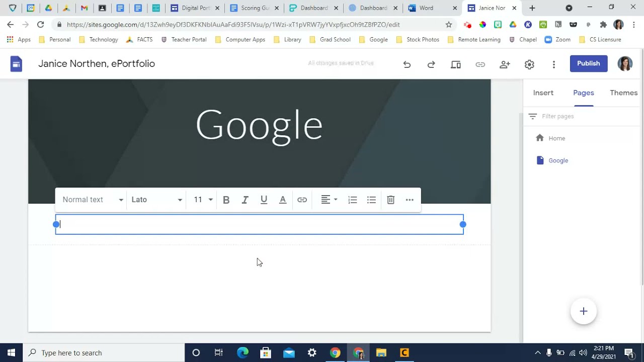Image resolution: width=644 pixels, height=362 pixels.
Task: Open Share with others icon
Action: [505, 64]
